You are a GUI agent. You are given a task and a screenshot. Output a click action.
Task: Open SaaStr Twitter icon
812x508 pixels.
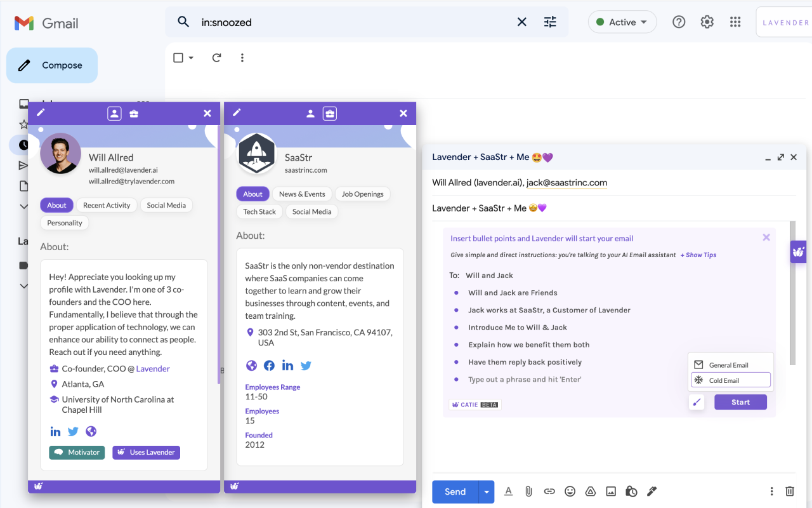pos(306,366)
